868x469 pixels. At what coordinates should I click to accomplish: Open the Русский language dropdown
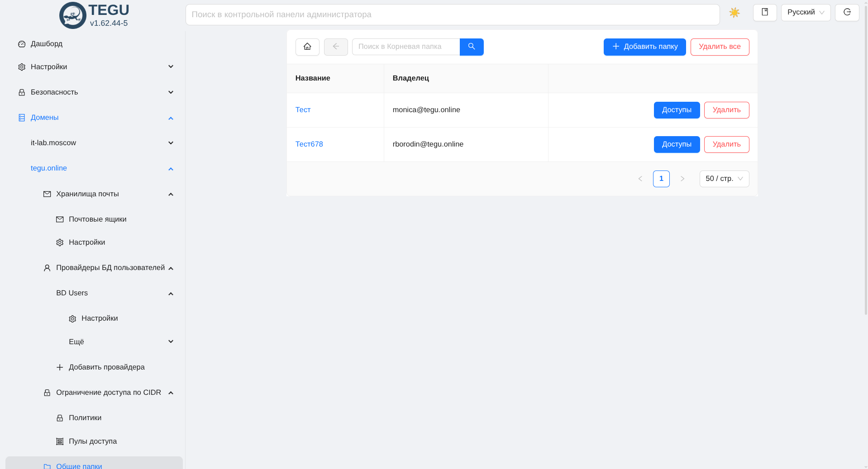point(806,13)
